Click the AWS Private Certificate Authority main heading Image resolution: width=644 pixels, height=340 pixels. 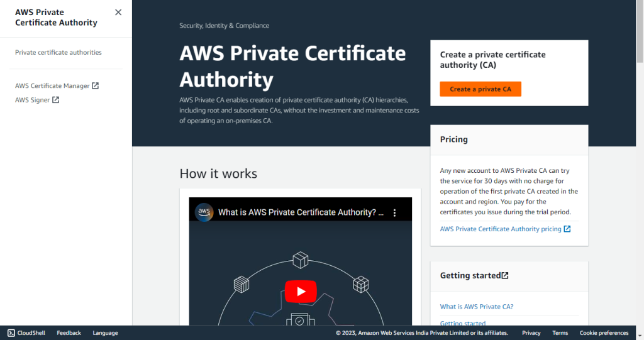click(x=292, y=66)
